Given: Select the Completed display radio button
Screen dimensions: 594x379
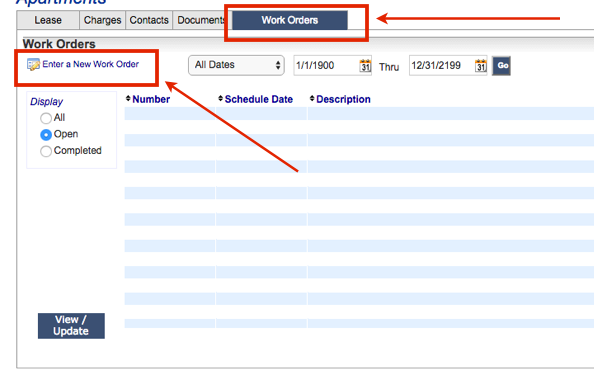Looking at the screenshot, I should (x=46, y=151).
